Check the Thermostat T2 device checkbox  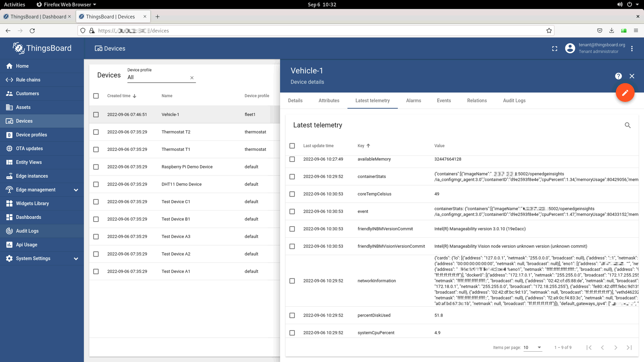pyautogui.click(x=96, y=132)
